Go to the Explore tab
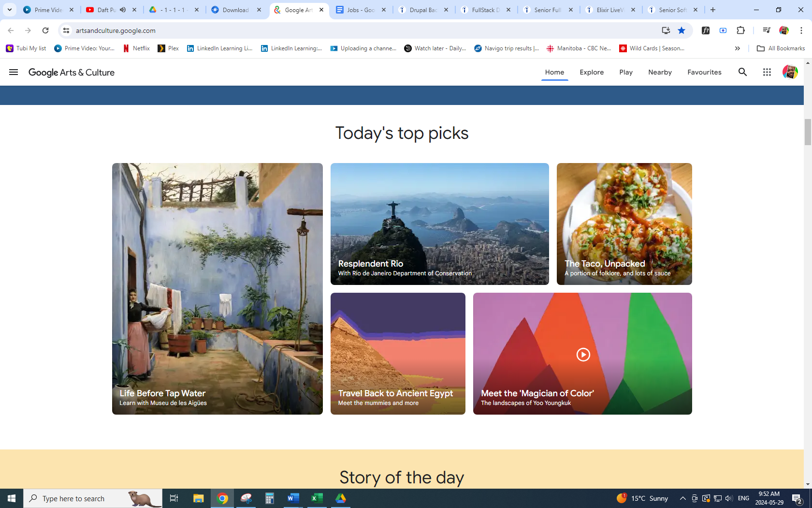 592,72
